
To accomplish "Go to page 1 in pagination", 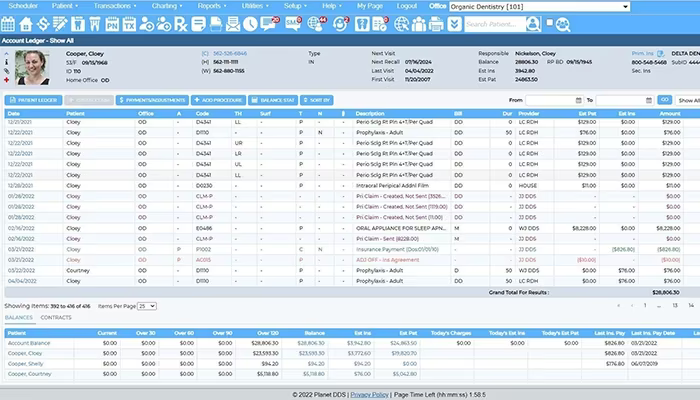I will point(645,305).
